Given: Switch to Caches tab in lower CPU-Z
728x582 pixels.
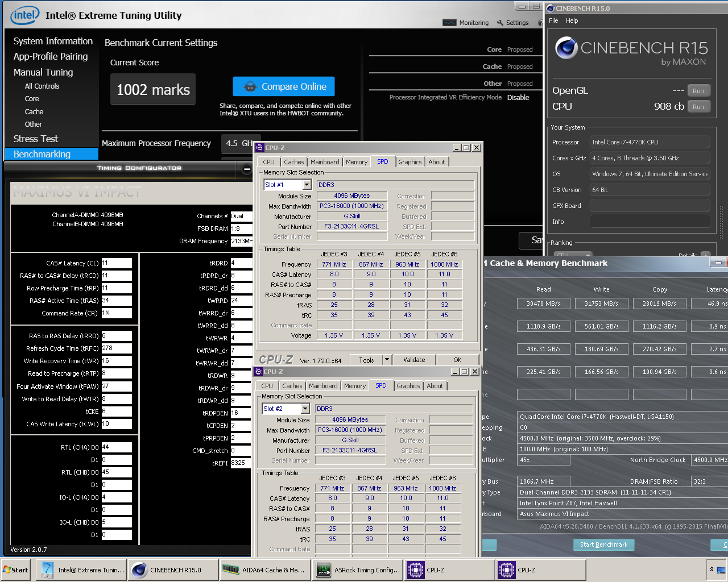Looking at the screenshot, I should pyautogui.click(x=292, y=386).
